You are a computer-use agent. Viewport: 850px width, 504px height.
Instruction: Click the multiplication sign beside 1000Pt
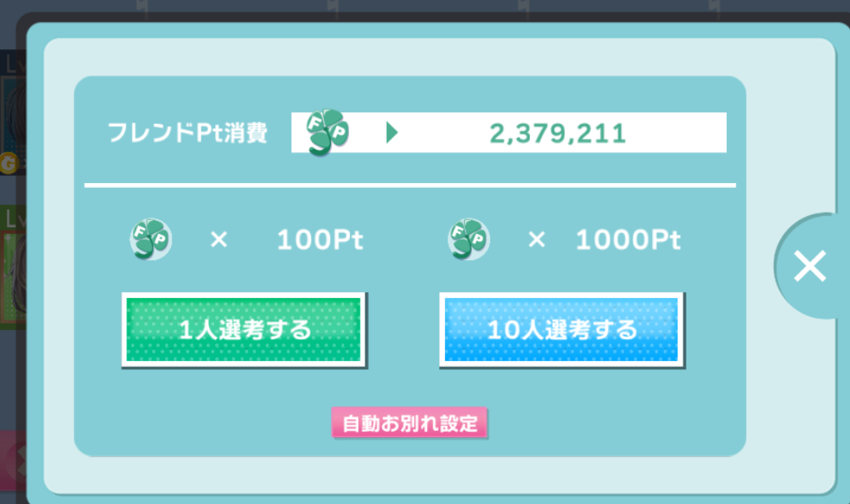(536, 239)
